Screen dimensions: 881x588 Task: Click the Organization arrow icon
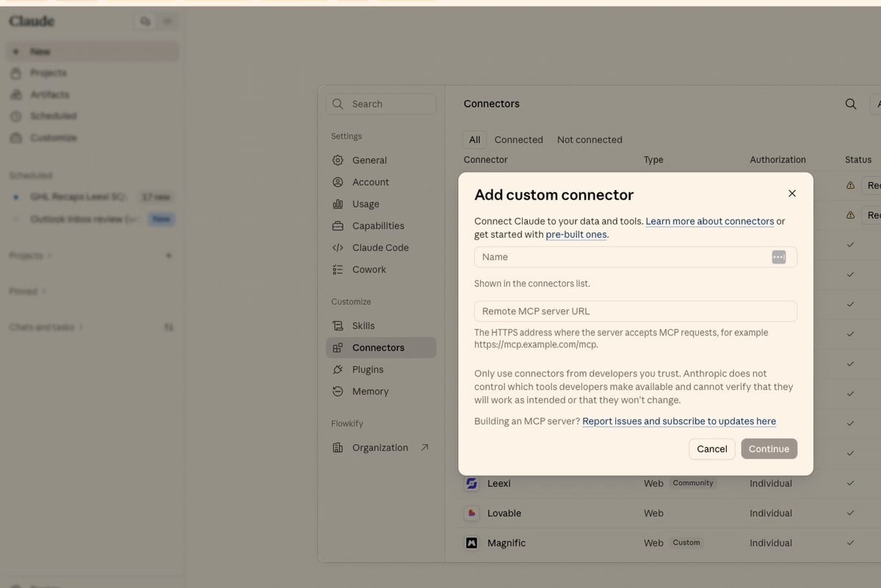424,448
